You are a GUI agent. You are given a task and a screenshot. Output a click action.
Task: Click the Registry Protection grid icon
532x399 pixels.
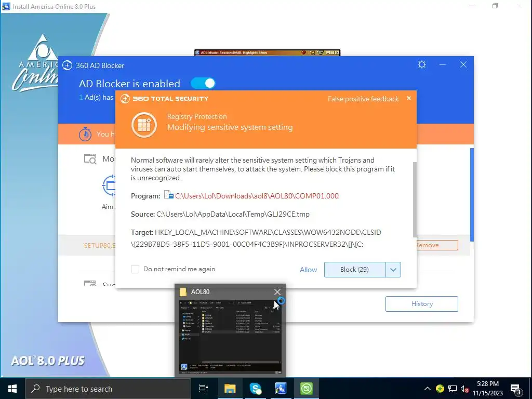click(x=144, y=125)
